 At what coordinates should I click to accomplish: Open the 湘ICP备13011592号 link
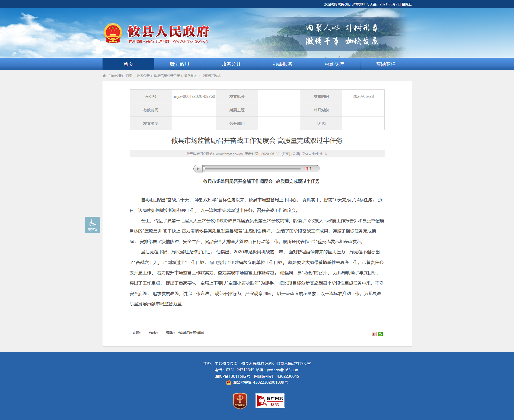[x=232, y=376]
